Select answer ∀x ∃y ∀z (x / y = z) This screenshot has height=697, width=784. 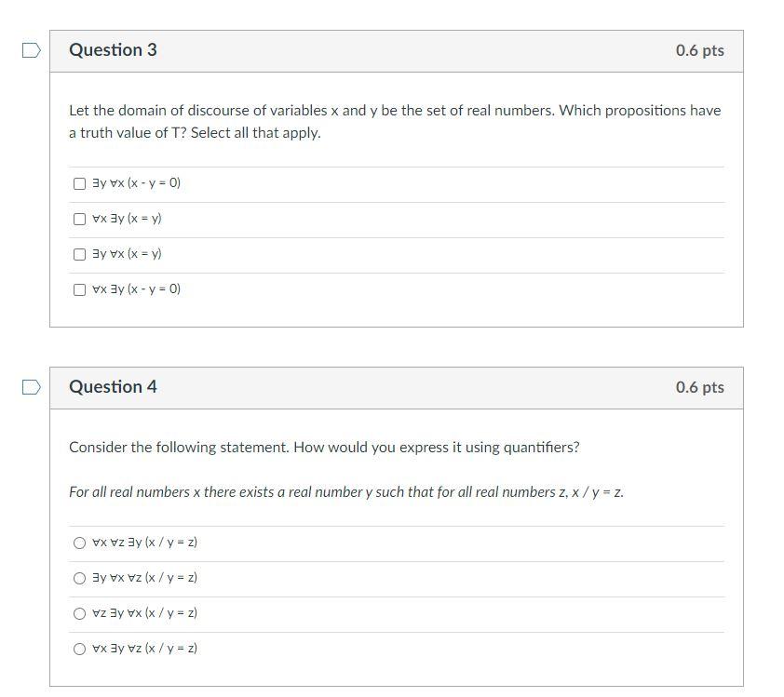tap(80, 649)
